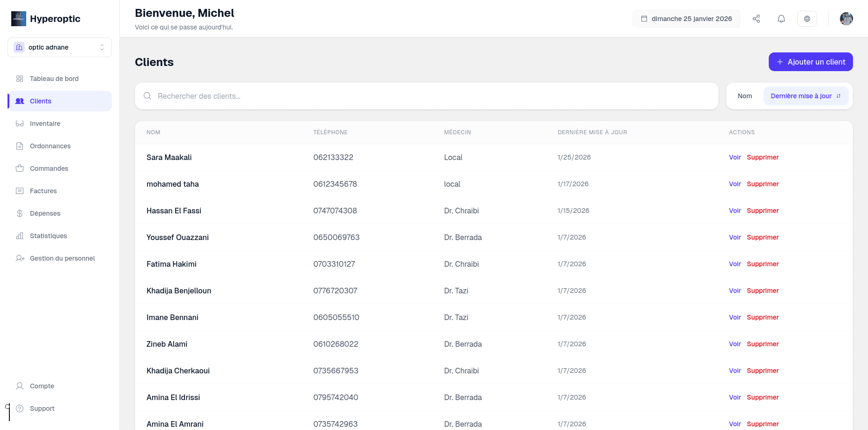Open the Support menu item
The width and height of the screenshot is (868, 430).
[x=42, y=408]
